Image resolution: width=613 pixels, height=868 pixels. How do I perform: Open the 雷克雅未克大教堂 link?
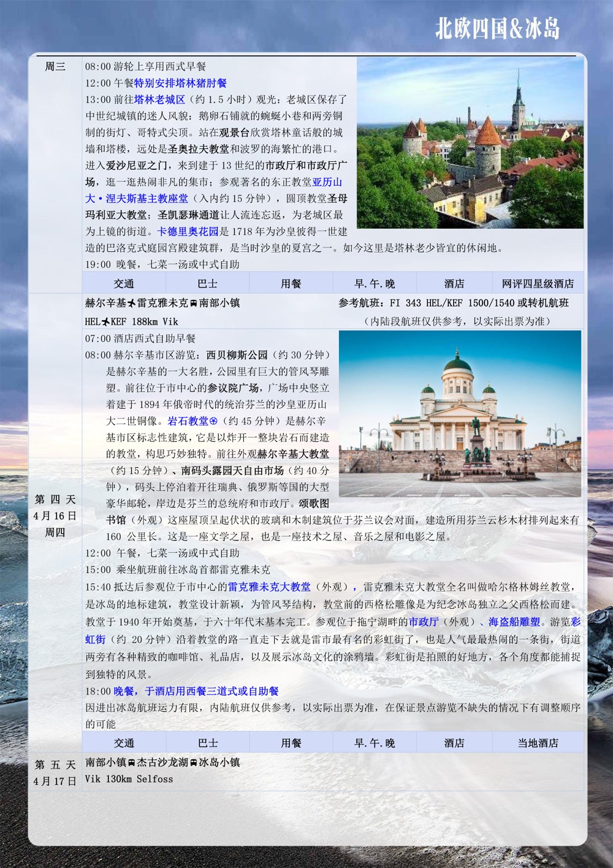pyautogui.click(x=269, y=587)
